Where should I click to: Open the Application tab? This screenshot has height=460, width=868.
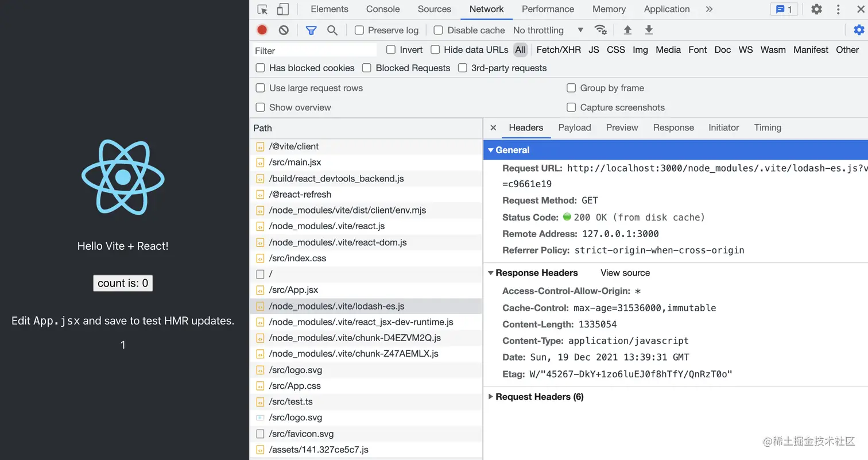666,9
